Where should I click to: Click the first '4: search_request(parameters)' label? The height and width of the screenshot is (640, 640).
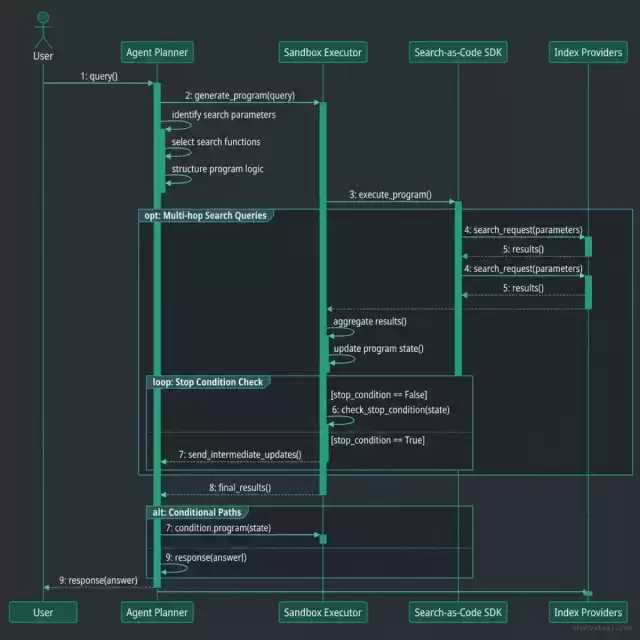pyautogui.click(x=523, y=230)
